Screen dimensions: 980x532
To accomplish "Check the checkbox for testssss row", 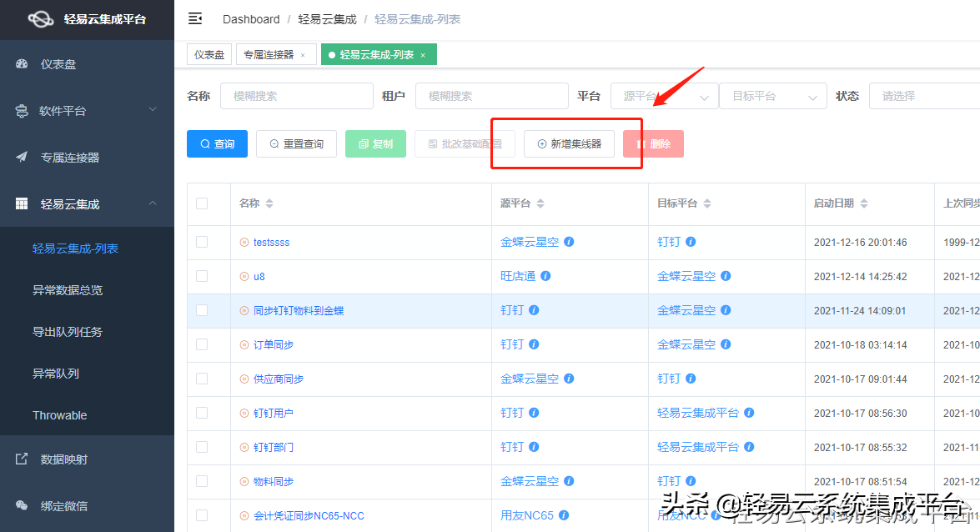I will click(x=200, y=240).
